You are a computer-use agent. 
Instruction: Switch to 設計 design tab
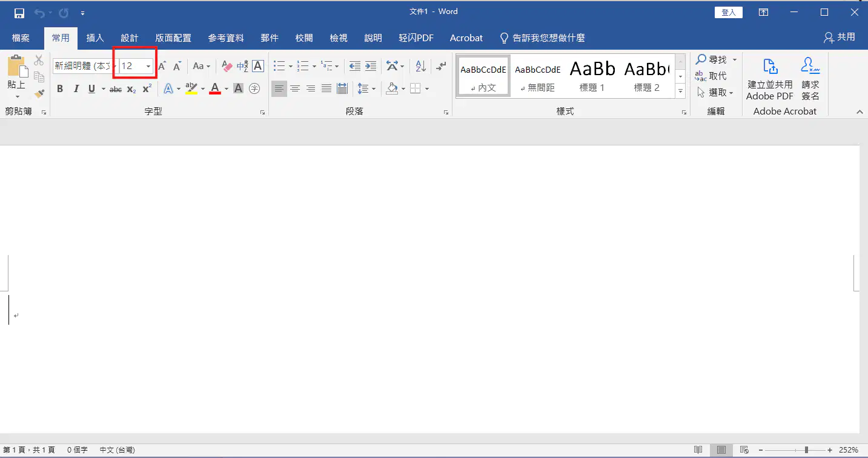[x=130, y=38]
